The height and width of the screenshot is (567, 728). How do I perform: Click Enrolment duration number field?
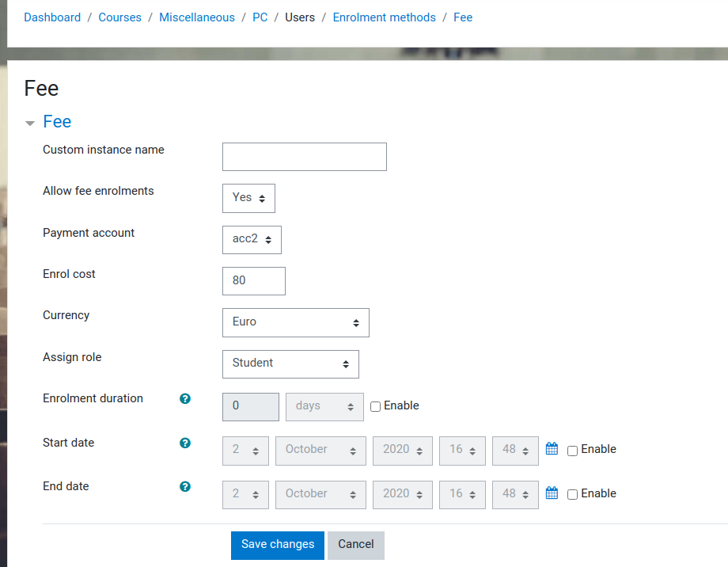[x=251, y=407]
